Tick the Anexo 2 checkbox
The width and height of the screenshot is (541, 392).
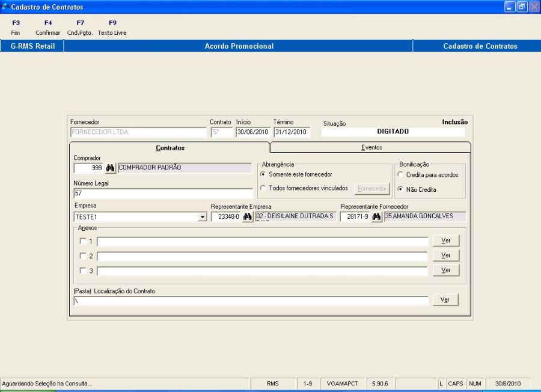tap(83, 256)
